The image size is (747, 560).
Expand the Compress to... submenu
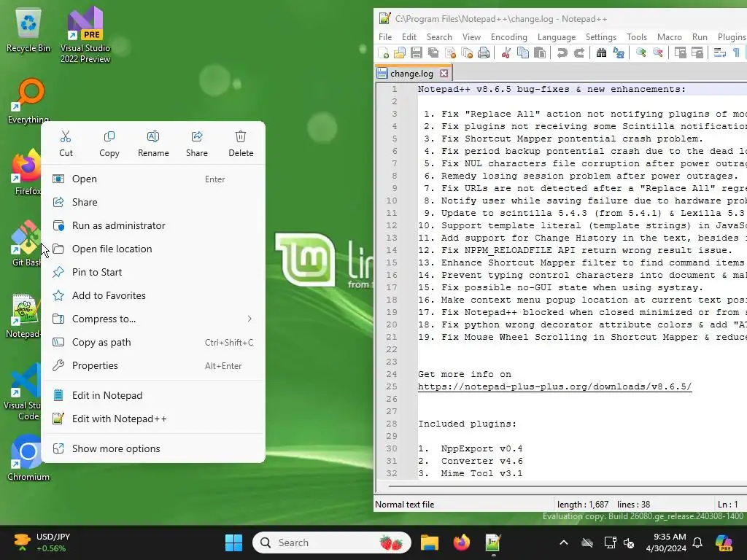153,319
